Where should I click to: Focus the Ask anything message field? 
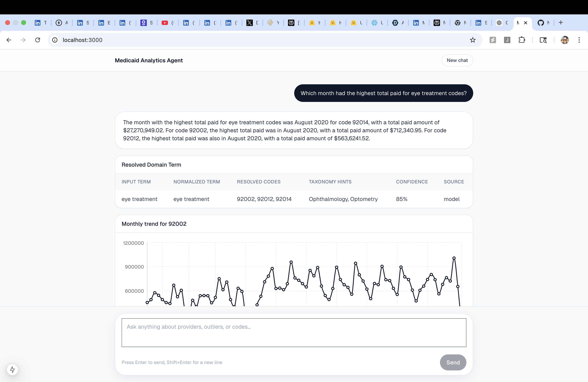[294, 332]
